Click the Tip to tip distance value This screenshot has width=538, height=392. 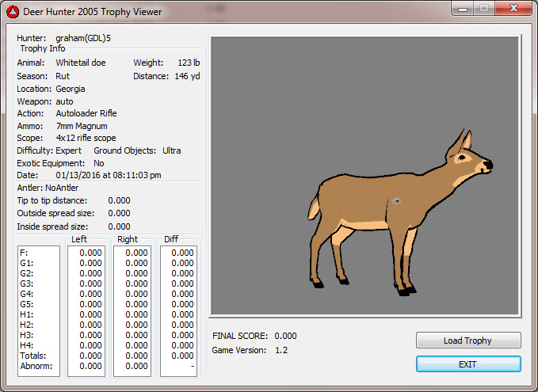pos(119,200)
